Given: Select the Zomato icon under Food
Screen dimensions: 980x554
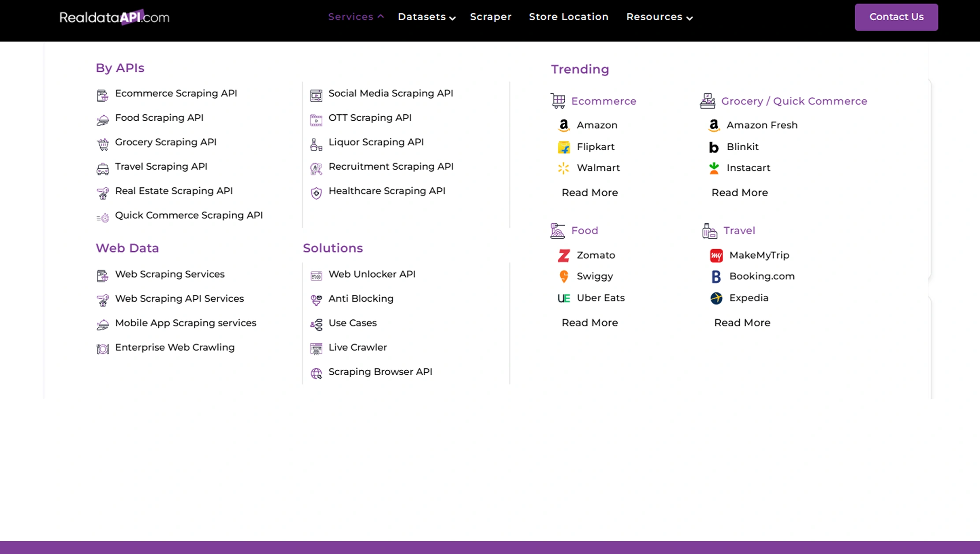Looking at the screenshot, I should (x=563, y=255).
